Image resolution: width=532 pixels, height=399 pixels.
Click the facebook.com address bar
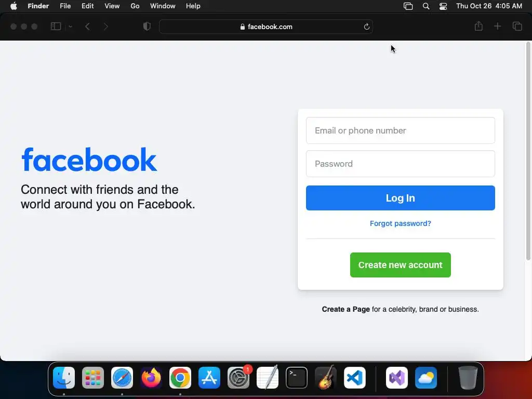point(266,27)
